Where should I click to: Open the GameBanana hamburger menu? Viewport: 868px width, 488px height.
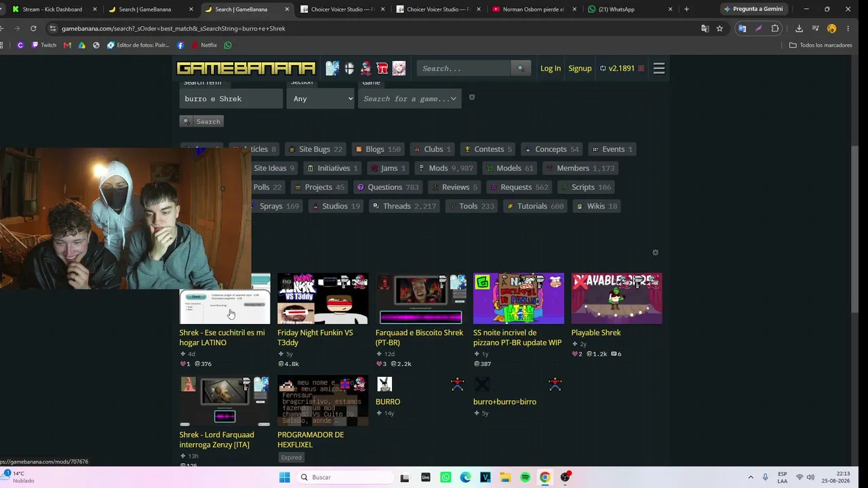[x=658, y=68]
